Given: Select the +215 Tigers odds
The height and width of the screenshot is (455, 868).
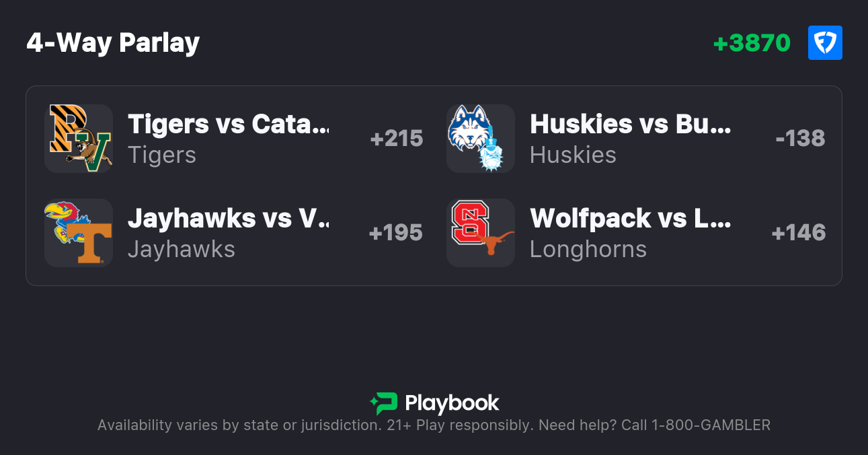Looking at the screenshot, I should click(397, 139).
